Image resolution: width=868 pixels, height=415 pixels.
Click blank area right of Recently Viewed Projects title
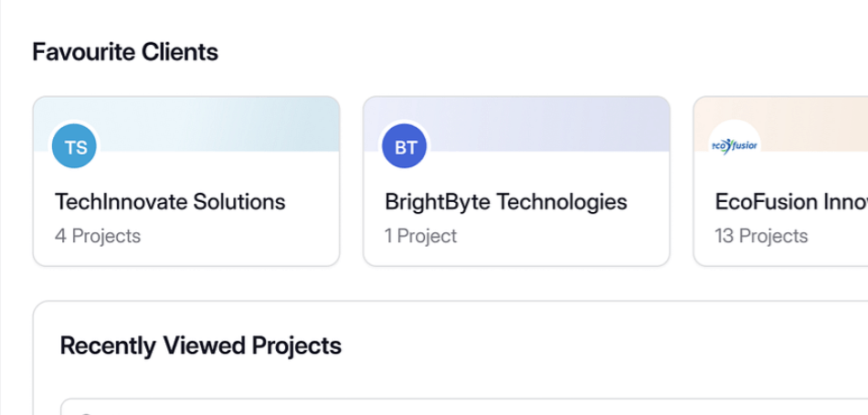pos(594,346)
